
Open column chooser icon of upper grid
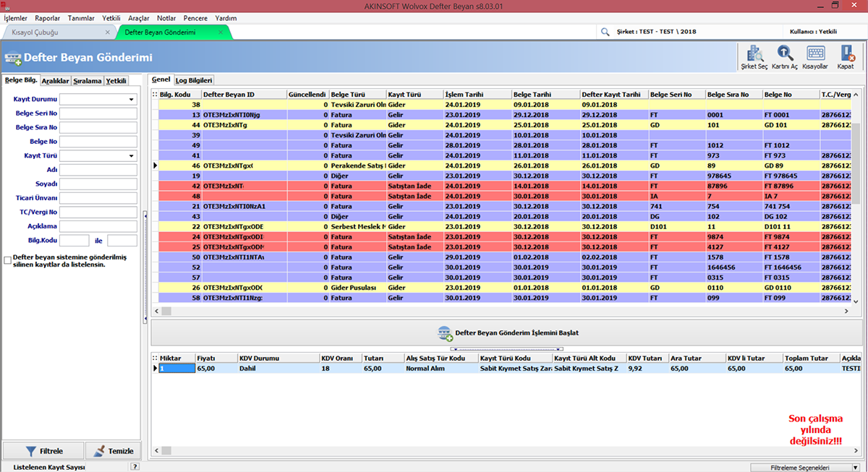tap(154, 95)
